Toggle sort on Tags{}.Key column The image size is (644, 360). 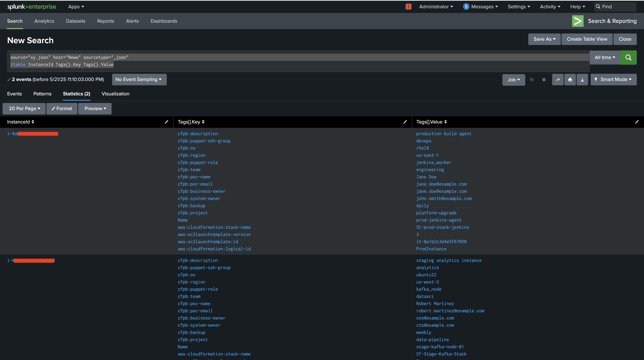(x=204, y=122)
